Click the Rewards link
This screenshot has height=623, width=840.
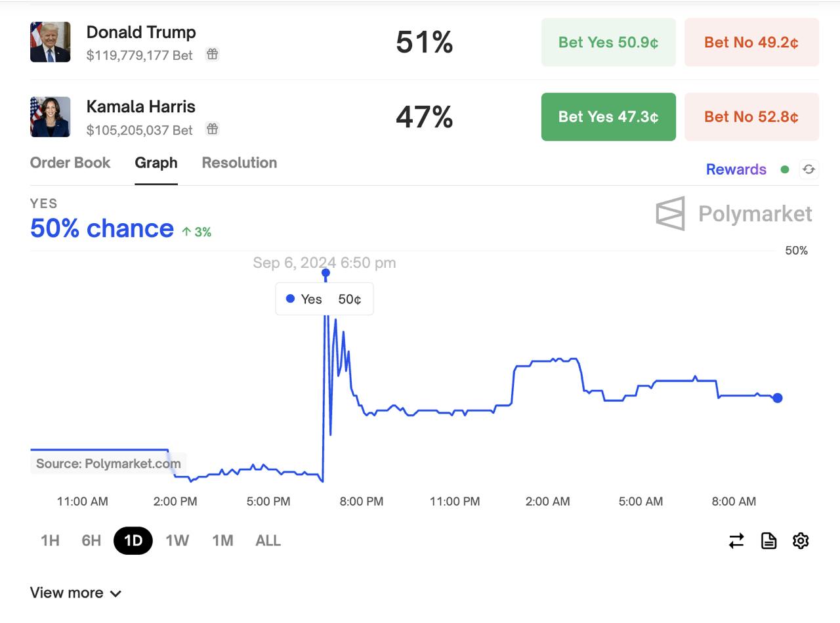point(736,169)
